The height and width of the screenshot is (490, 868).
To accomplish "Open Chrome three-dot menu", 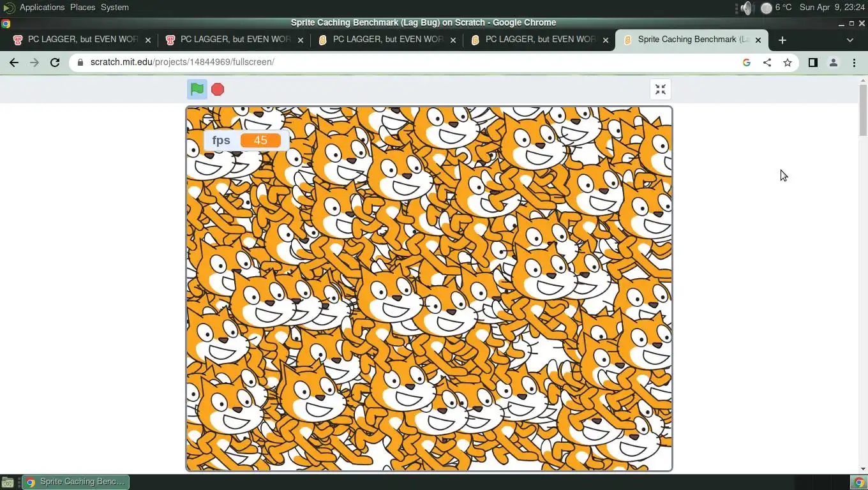I will coord(854,63).
